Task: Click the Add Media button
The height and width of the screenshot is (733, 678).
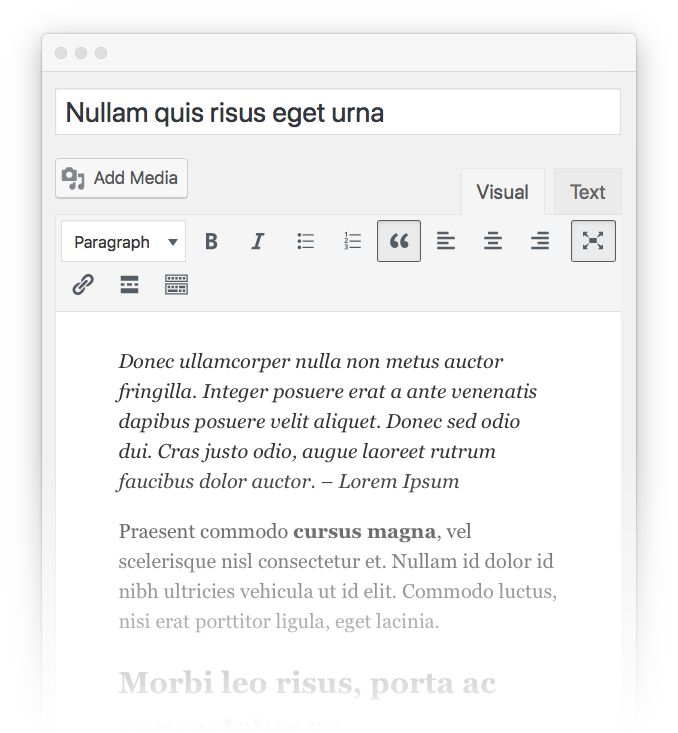Action: point(122,178)
